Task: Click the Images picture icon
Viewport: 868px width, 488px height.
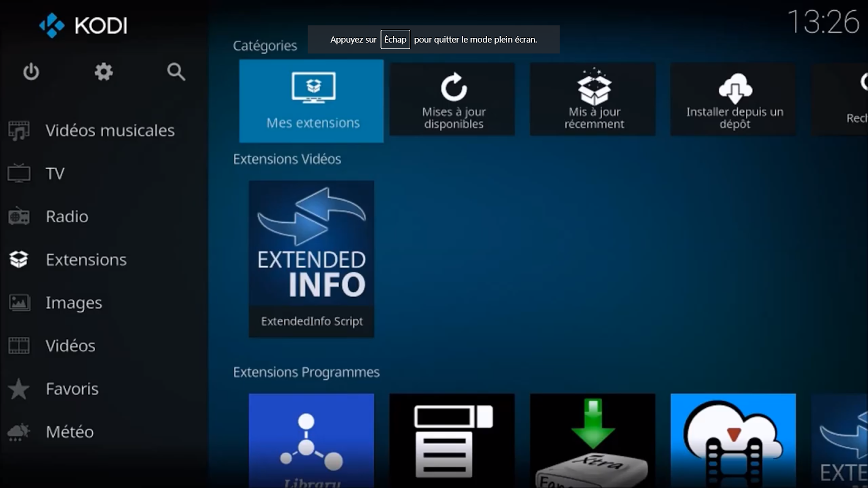Action: tap(19, 303)
